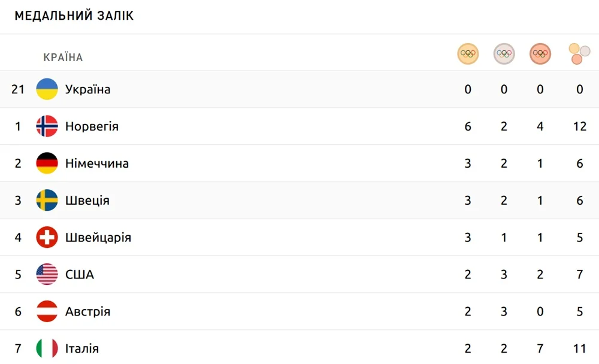
Task: Click the USA flag icon
Action: click(x=47, y=275)
